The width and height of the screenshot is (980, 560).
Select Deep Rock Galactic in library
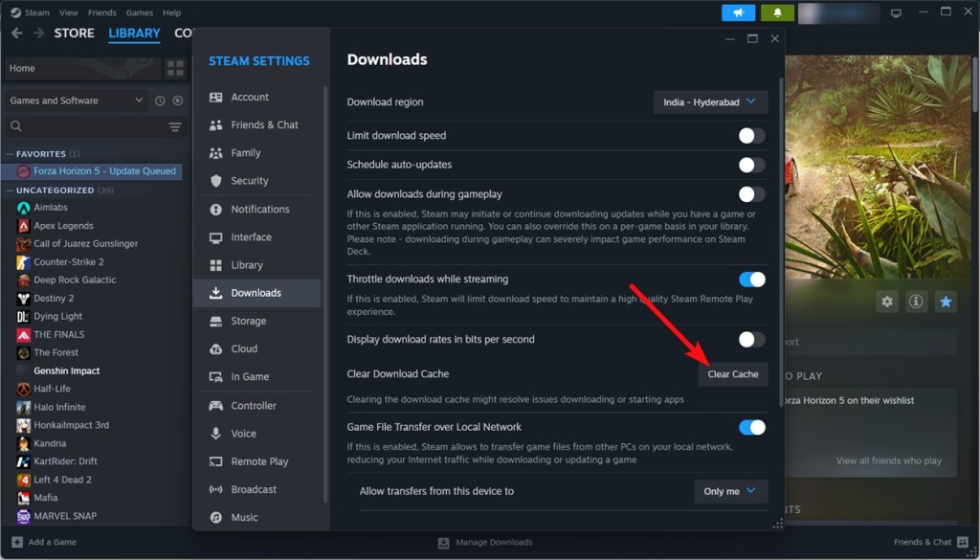coord(75,280)
